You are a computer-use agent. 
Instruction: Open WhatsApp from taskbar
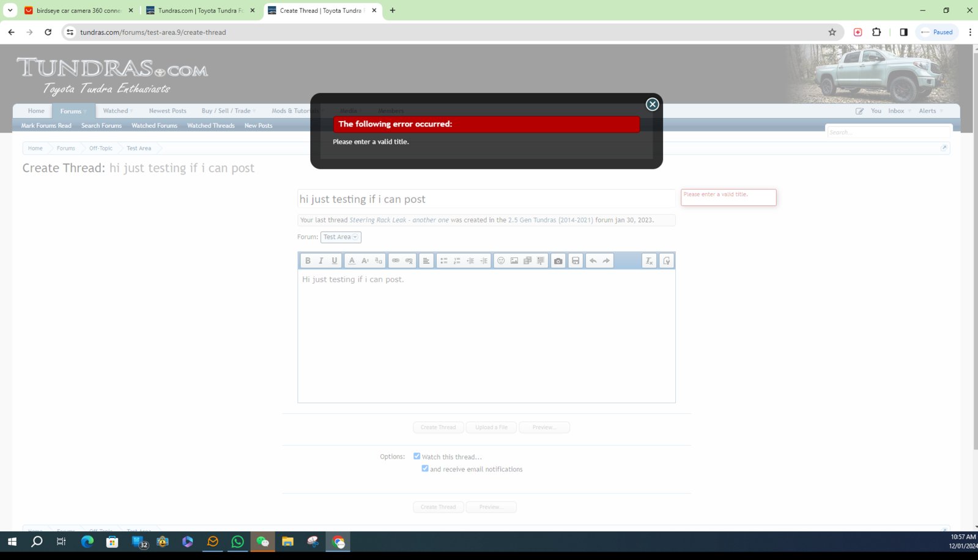pyautogui.click(x=237, y=542)
